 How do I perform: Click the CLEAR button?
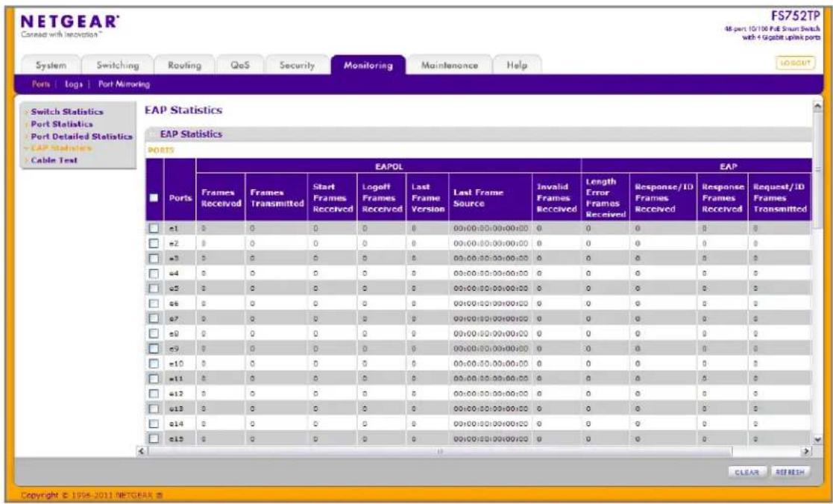coord(747,472)
